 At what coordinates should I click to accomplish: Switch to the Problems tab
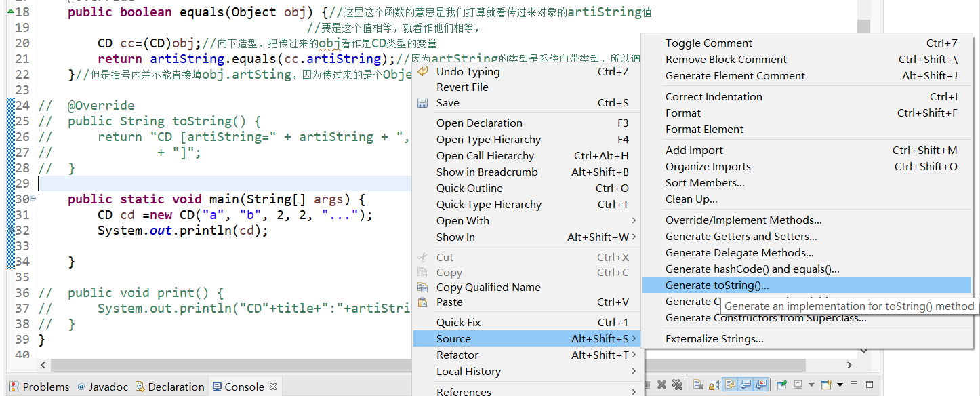tap(39, 387)
